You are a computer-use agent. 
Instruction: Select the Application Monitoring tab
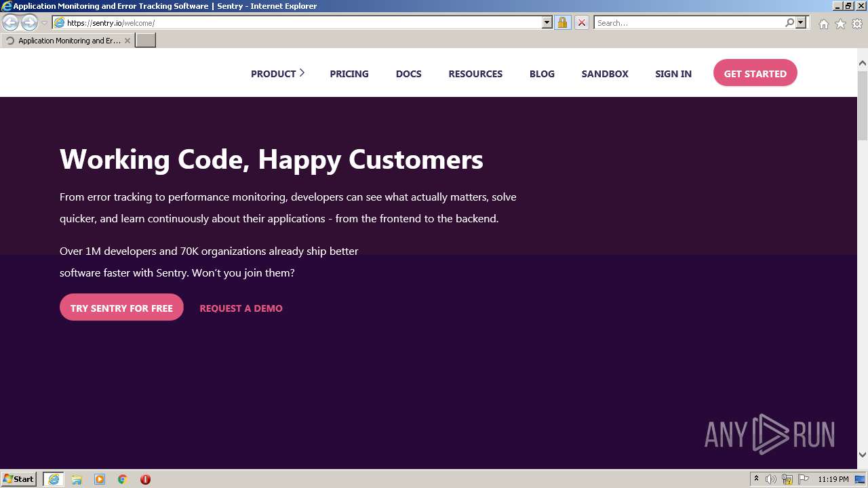[x=67, y=41]
